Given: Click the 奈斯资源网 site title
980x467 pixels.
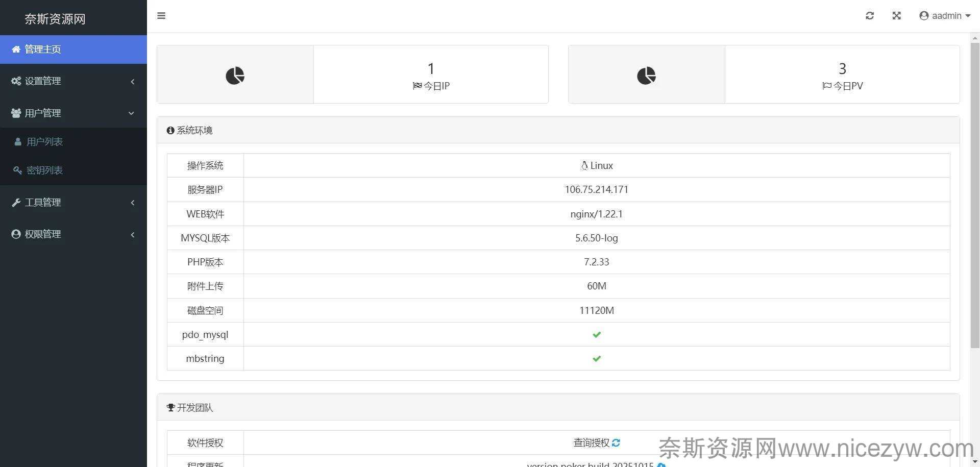Looking at the screenshot, I should 55,19.
